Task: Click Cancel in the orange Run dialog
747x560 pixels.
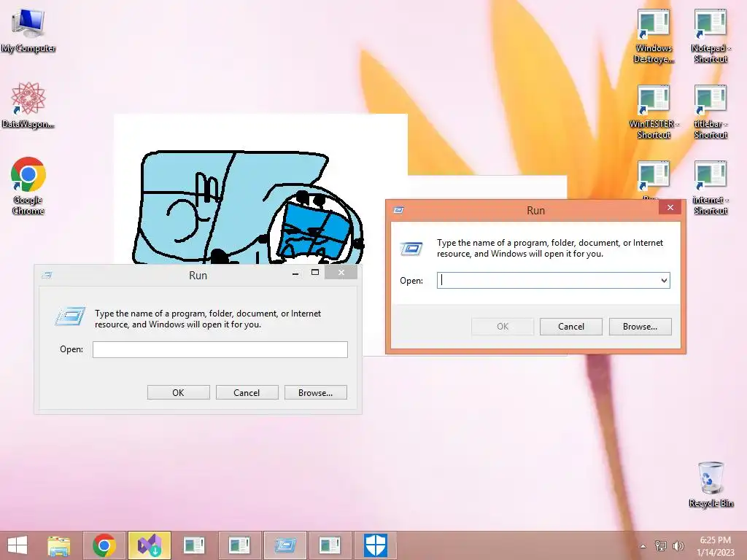Action: (570, 326)
